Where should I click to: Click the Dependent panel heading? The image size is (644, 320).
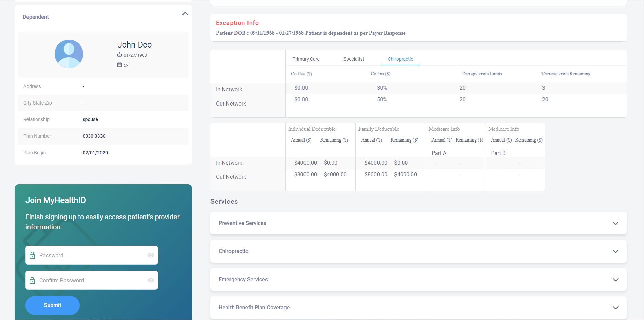(36, 17)
